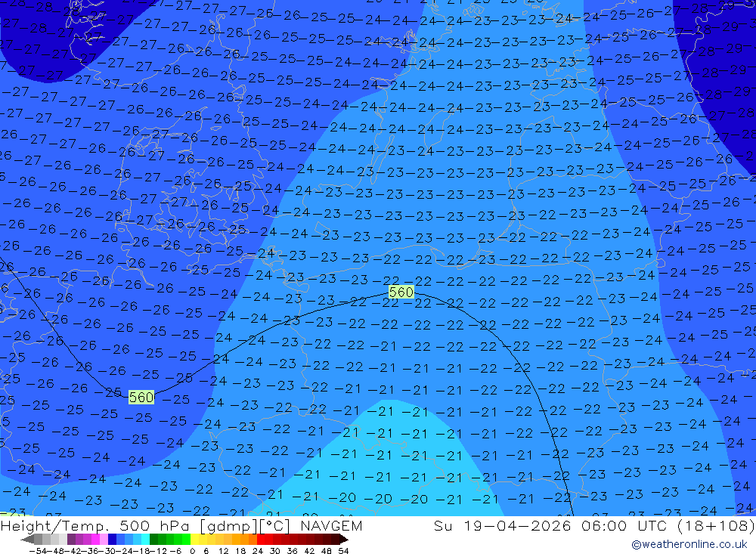Pick the cyan swatch in the temperature legend
This screenshot has height=554, width=756.
pyautogui.click(x=145, y=540)
